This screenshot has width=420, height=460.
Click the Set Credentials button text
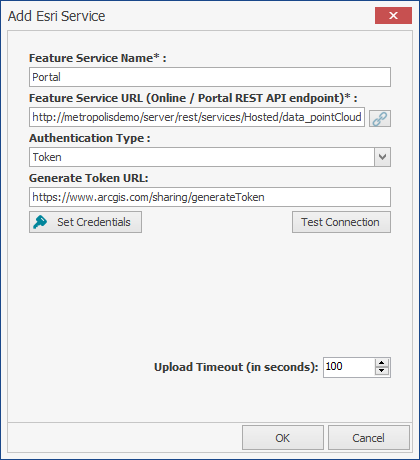point(94,222)
